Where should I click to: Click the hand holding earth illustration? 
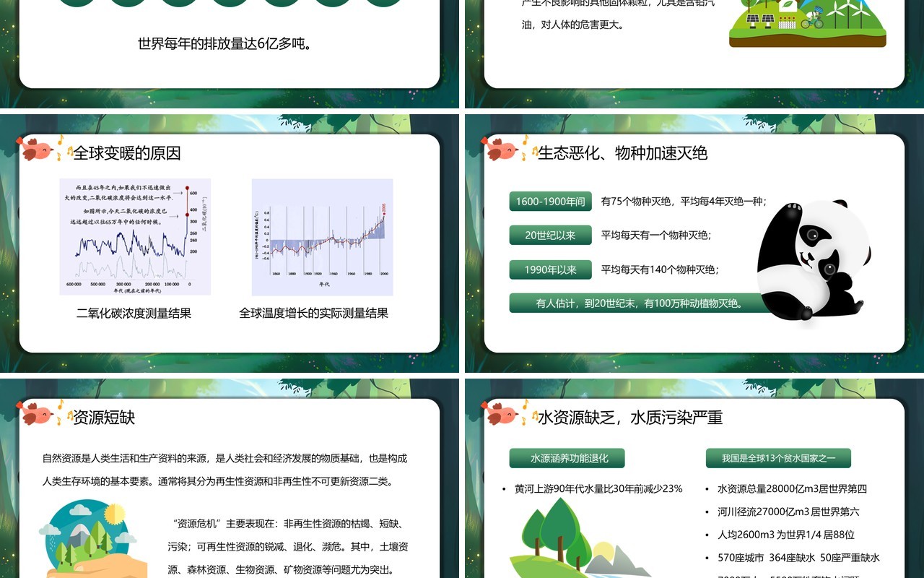click(x=92, y=539)
